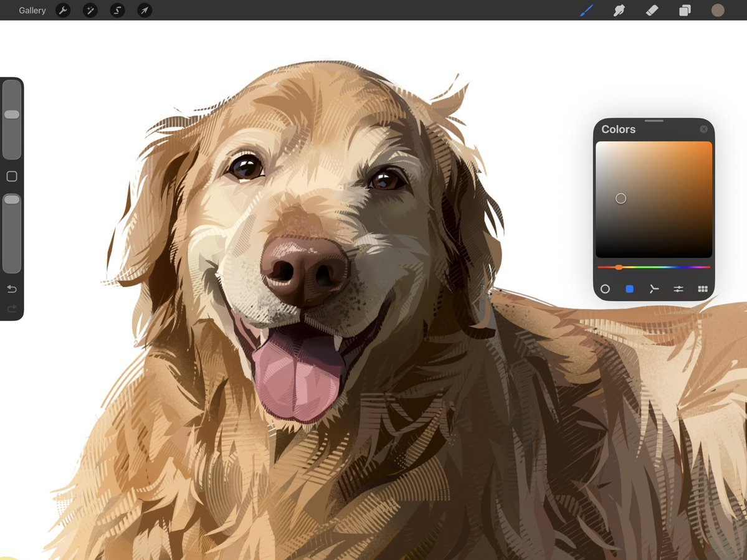Click the Colors panel title
This screenshot has width=747, height=560.
(x=619, y=129)
